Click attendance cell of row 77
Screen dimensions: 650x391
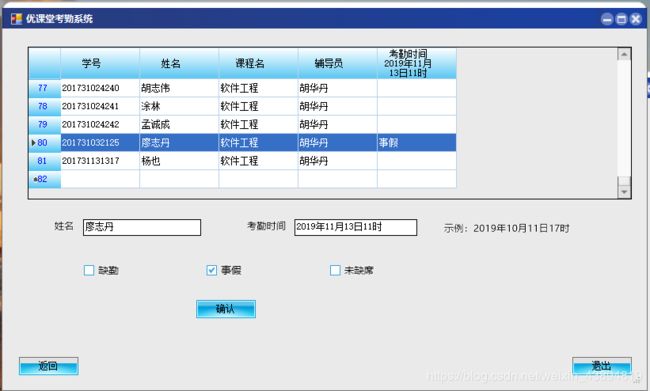417,88
